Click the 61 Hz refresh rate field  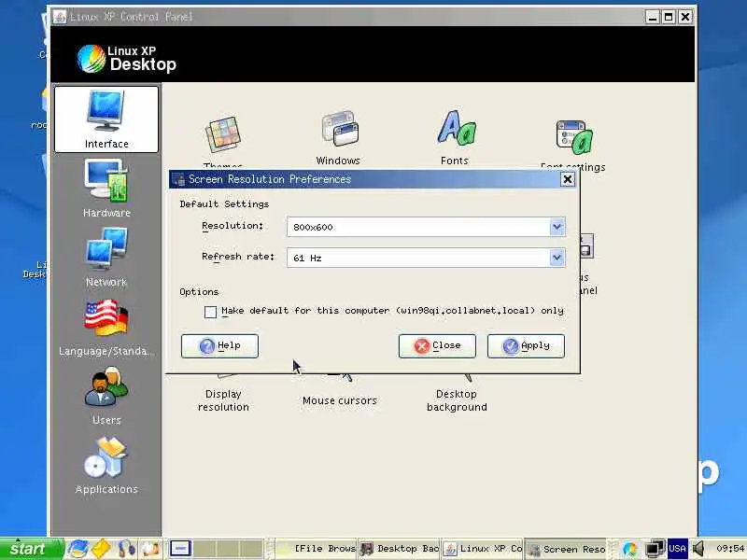[426, 258]
